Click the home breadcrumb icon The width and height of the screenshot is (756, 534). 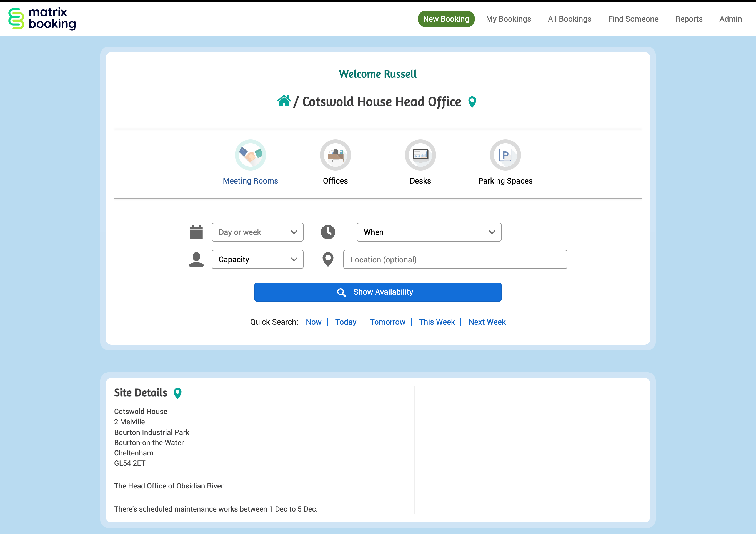tap(284, 101)
